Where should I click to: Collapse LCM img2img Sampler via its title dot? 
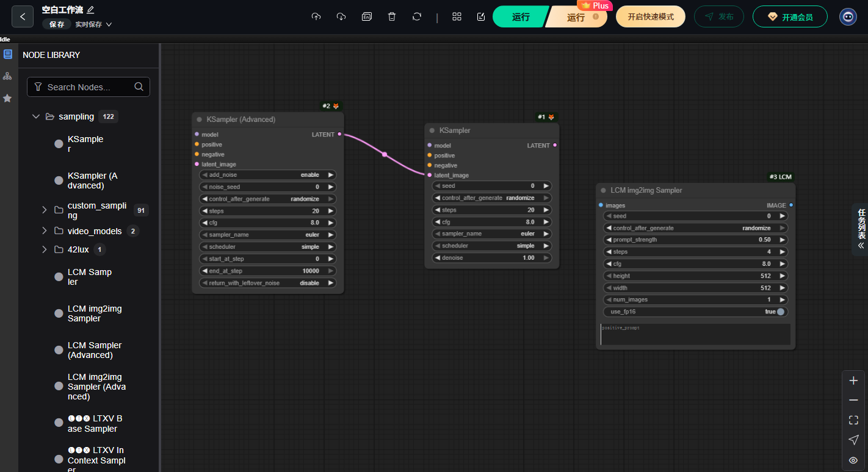[x=604, y=190]
